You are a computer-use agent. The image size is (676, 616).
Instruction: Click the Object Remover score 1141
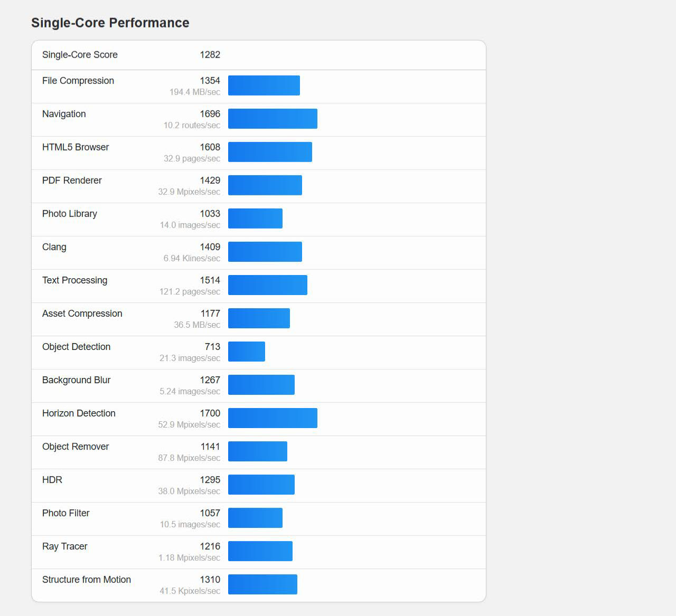click(x=210, y=447)
